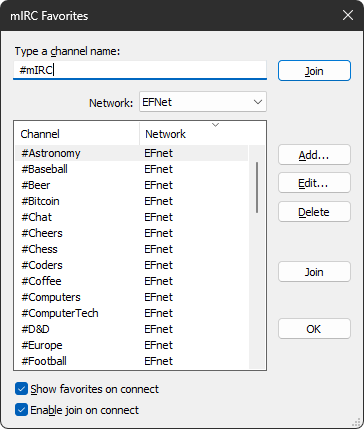
Task: Select the #Football channel row
Action: click(x=132, y=361)
